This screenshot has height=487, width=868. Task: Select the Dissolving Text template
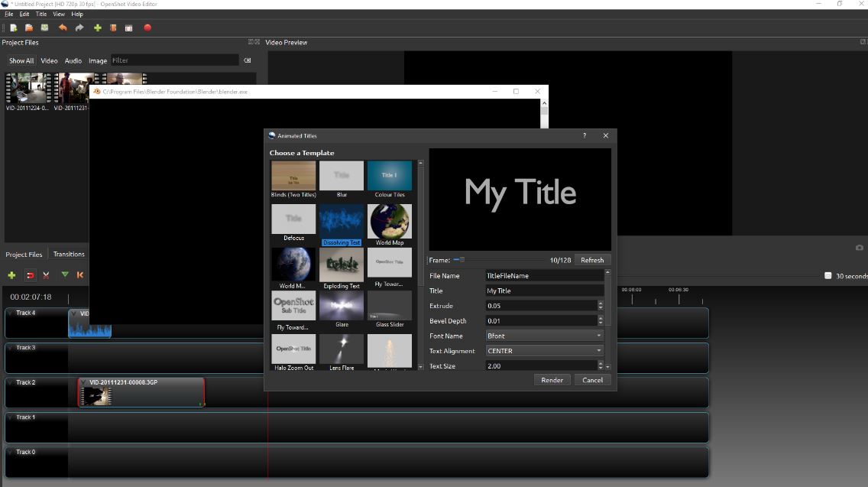click(x=342, y=224)
